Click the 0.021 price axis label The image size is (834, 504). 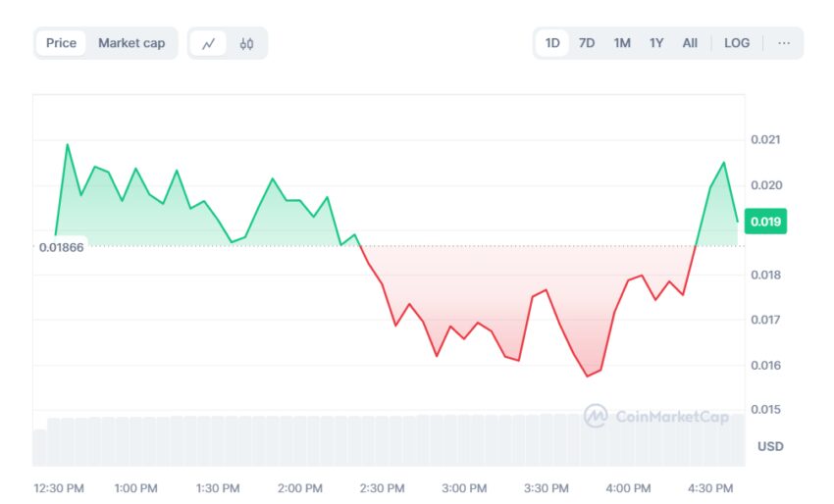pos(765,140)
